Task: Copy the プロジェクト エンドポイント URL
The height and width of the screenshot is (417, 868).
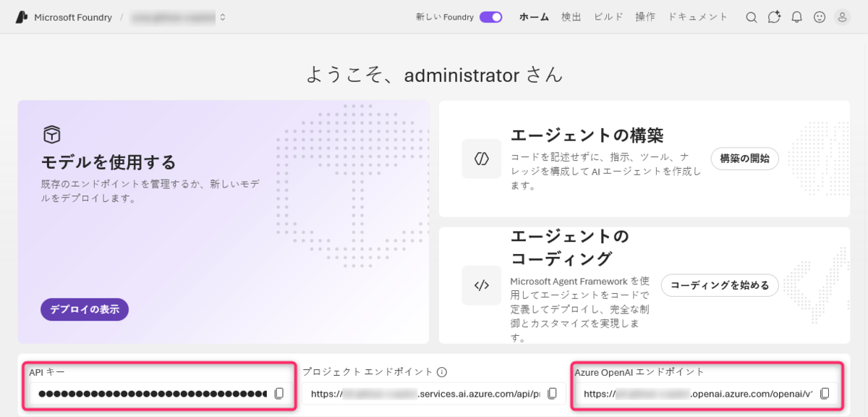Action: coord(552,394)
